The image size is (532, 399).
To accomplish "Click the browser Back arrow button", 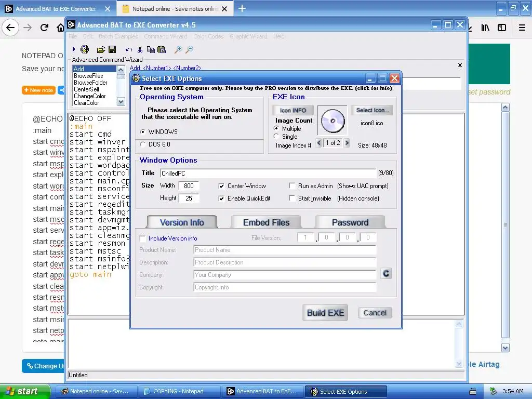I will tap(10, 28).
